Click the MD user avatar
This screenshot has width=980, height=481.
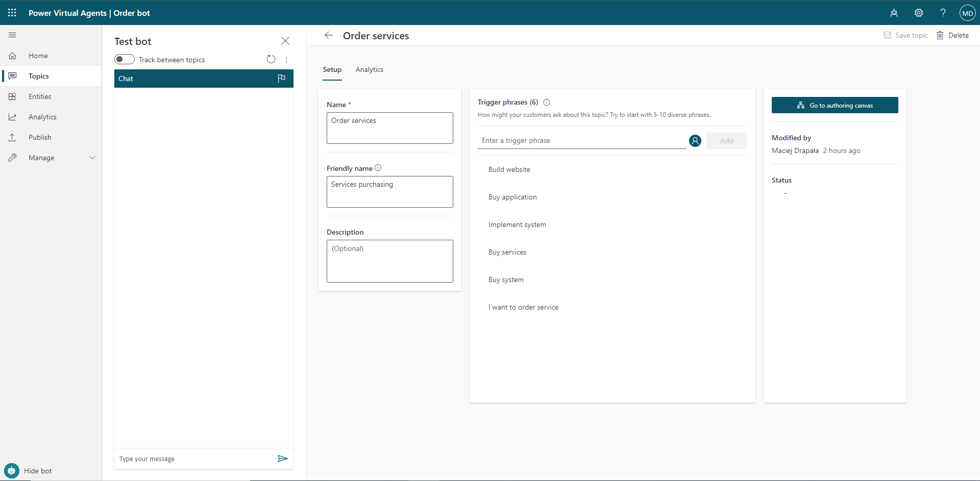[968, 13]
